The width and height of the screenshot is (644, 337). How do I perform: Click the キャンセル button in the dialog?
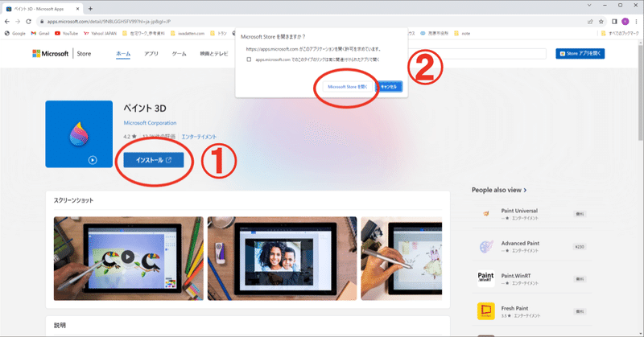click(389, 87)
